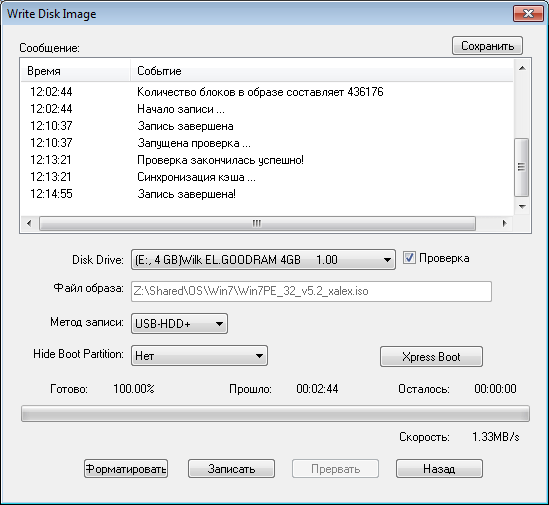The image size is (549, 505).
Task: Expand the Метод записи USB-HDD+ dropdown
Action: pos(179,324)
